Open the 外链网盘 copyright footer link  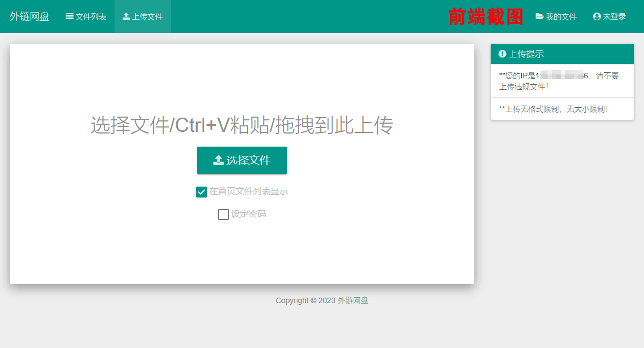[353, 300]
